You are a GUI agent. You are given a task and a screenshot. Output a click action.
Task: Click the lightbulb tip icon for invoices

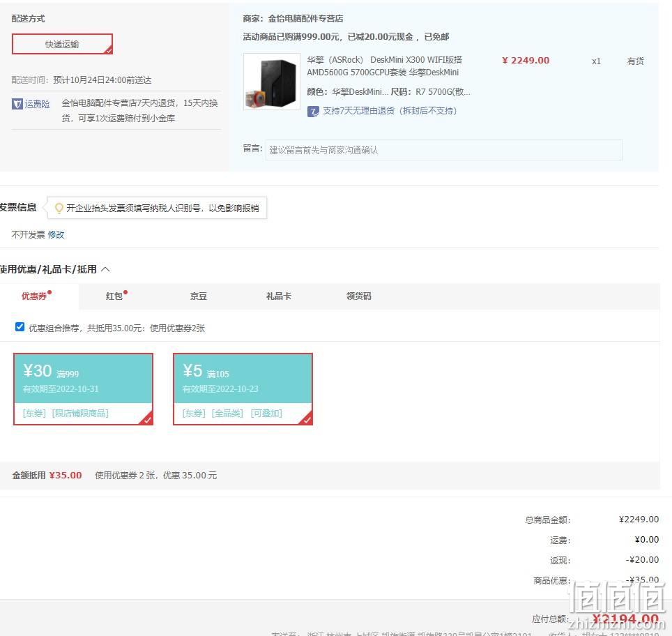pyautogui.click(x=59, y=209)
